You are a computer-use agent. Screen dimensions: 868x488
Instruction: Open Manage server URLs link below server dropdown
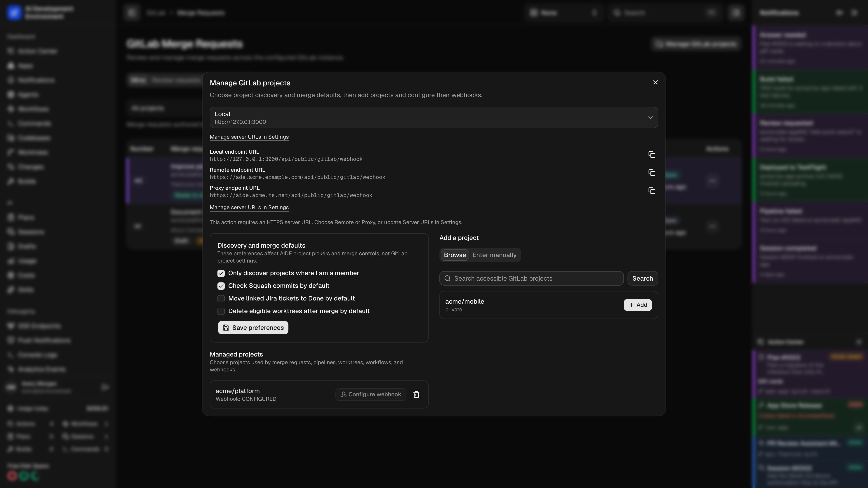click(x=249, y=137)
